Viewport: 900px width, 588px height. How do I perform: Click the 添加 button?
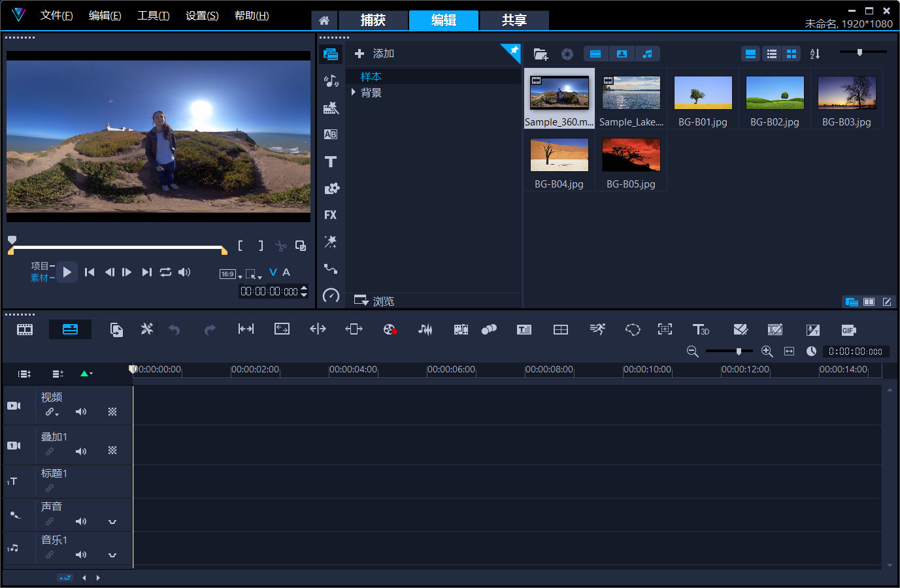click(x=375, y=54)
